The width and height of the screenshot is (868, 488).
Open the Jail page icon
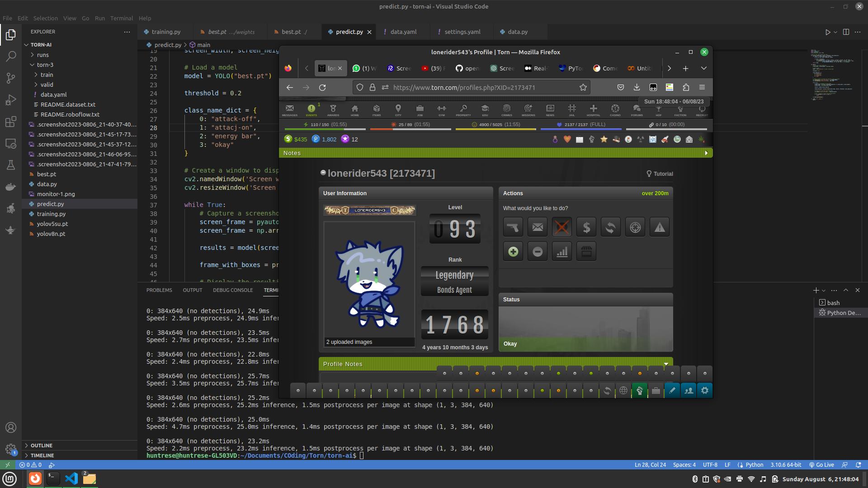(x=572, y=110)
